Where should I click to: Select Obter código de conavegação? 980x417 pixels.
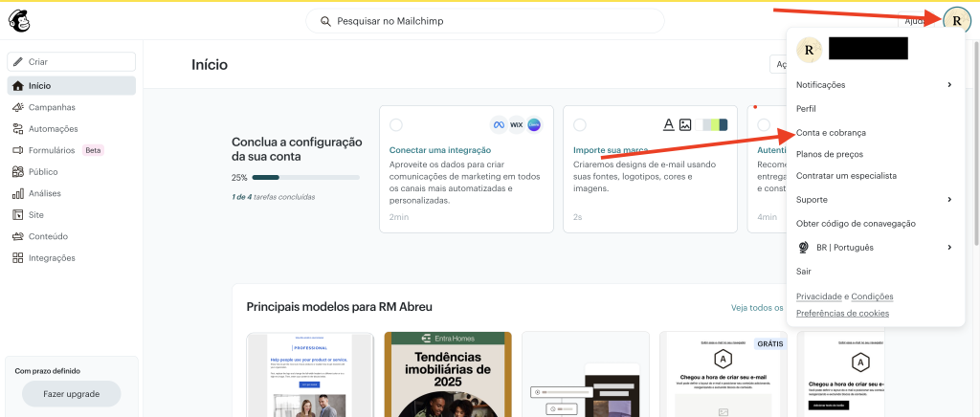click(856, 224)
